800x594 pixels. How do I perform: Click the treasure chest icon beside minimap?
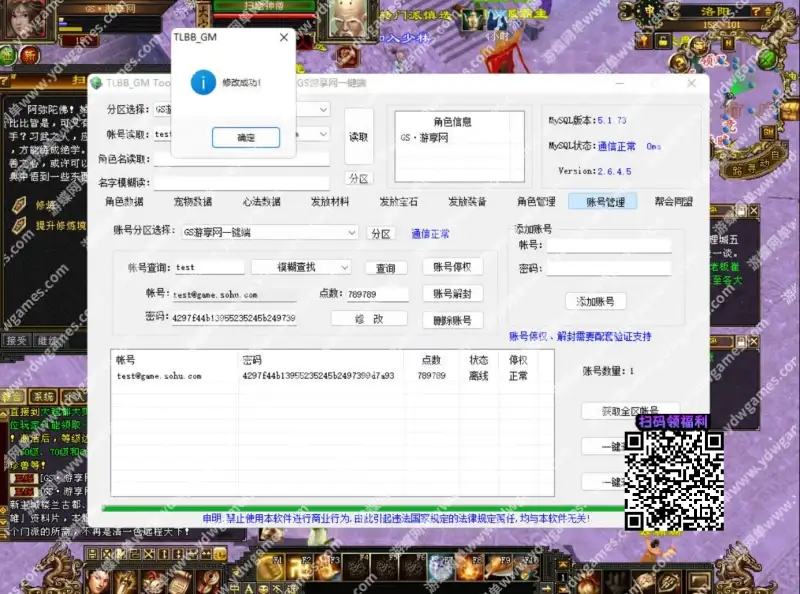point(790,111)
